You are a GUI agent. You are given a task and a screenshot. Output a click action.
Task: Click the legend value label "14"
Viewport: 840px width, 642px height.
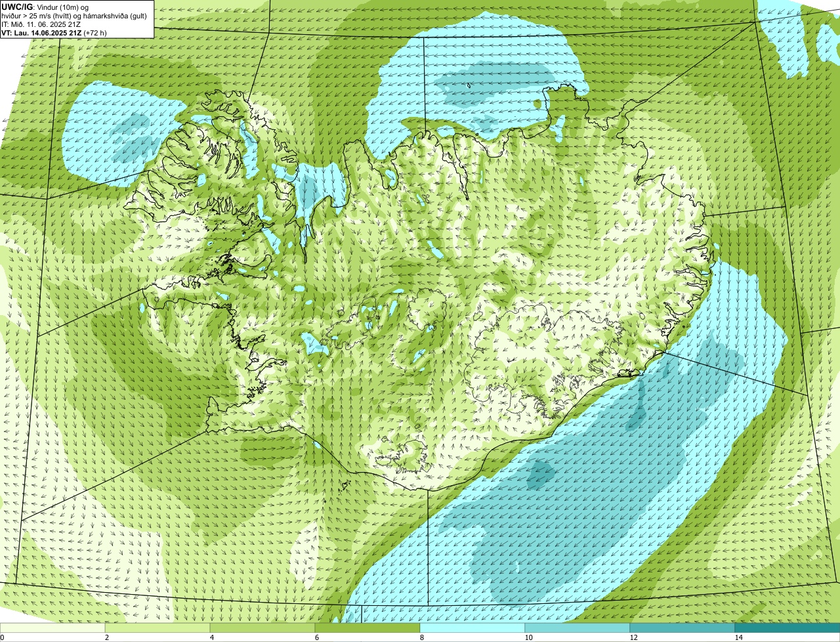(739, 637)
